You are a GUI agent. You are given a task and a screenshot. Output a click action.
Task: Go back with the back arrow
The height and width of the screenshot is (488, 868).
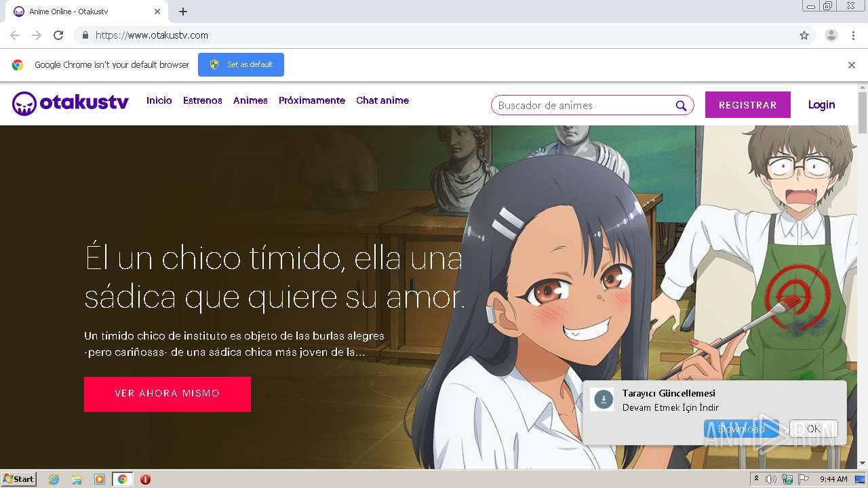(x=15, y=35)
